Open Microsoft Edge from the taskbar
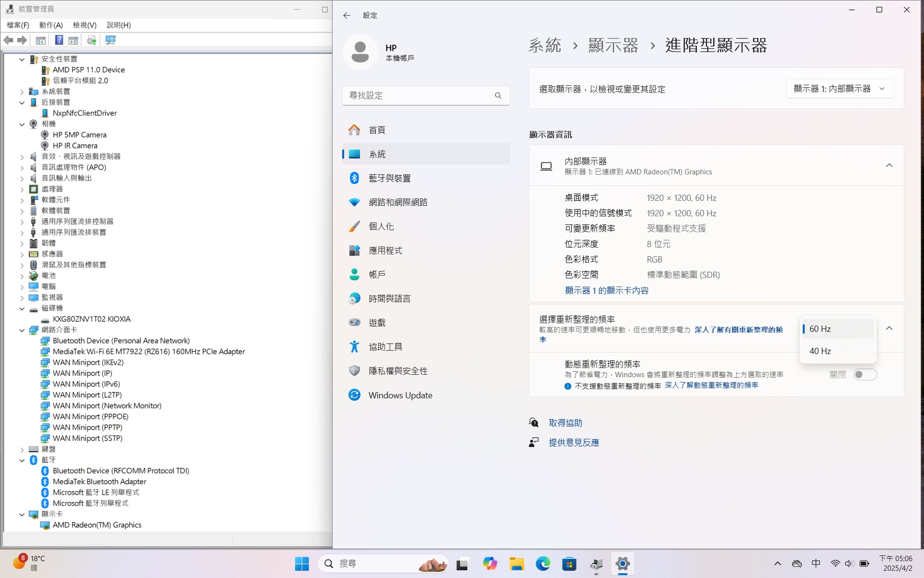This screenshot has width=924, height=578. click(x=543, y=564)
